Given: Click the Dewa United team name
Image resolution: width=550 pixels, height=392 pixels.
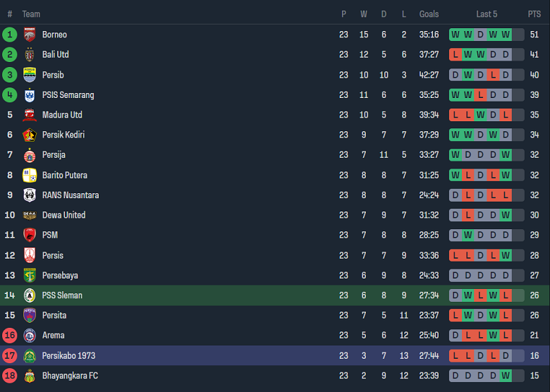Looking at the screenshot, I should point(63,215).
